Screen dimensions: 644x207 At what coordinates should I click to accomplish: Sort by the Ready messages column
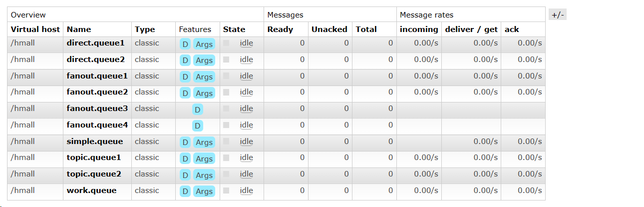(x=280, y=29)
